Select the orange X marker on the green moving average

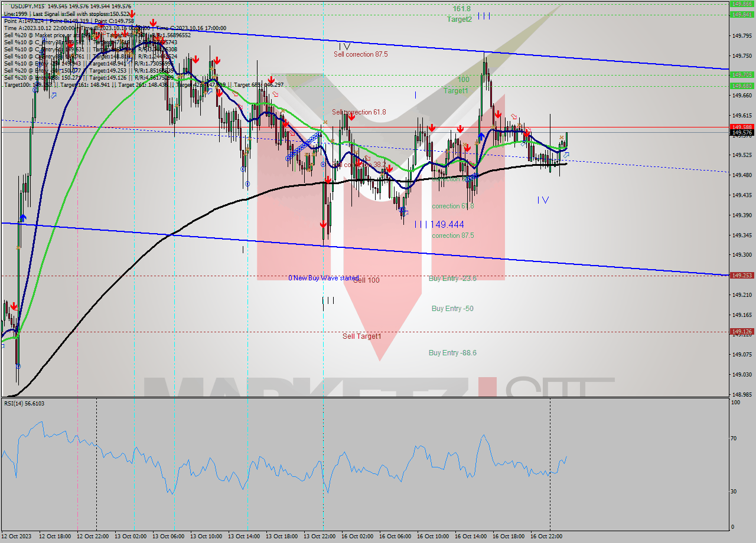561,138
